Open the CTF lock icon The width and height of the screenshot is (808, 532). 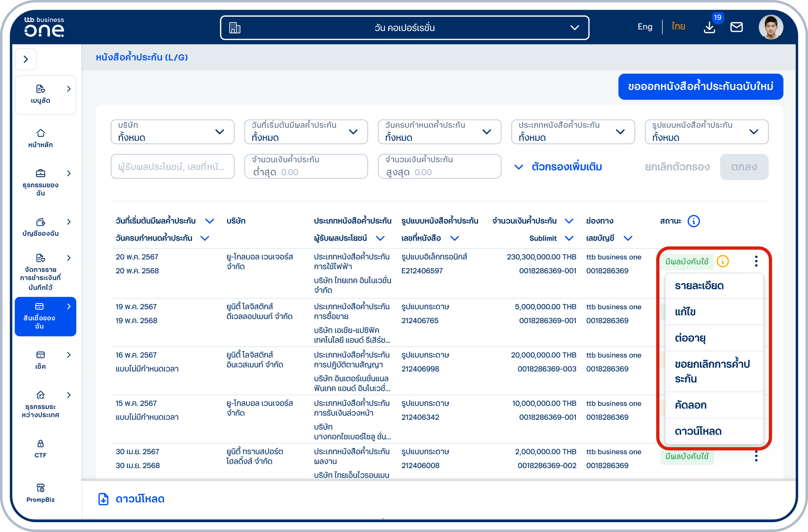[x=40, y=443]
